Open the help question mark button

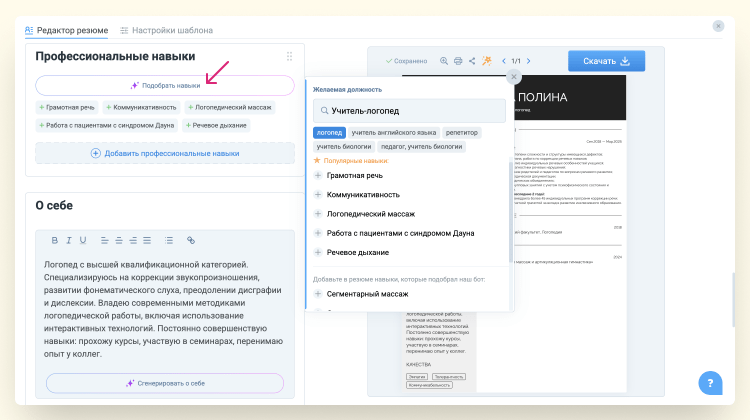tap(710, 383)
